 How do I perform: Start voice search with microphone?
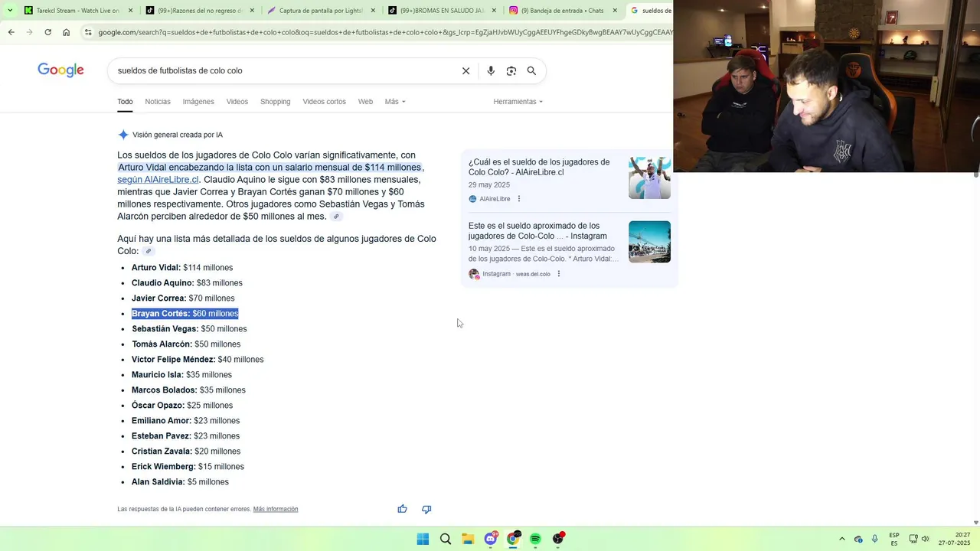point(491,70)
